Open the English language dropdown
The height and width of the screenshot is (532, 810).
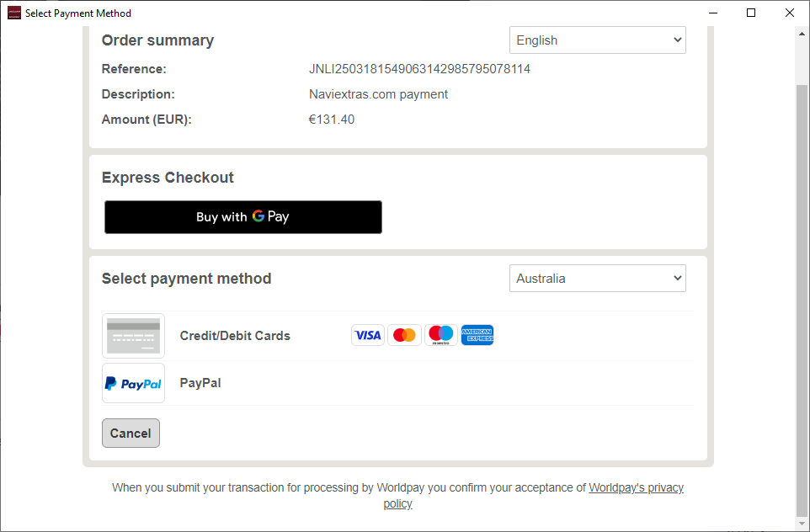point(598,40)
